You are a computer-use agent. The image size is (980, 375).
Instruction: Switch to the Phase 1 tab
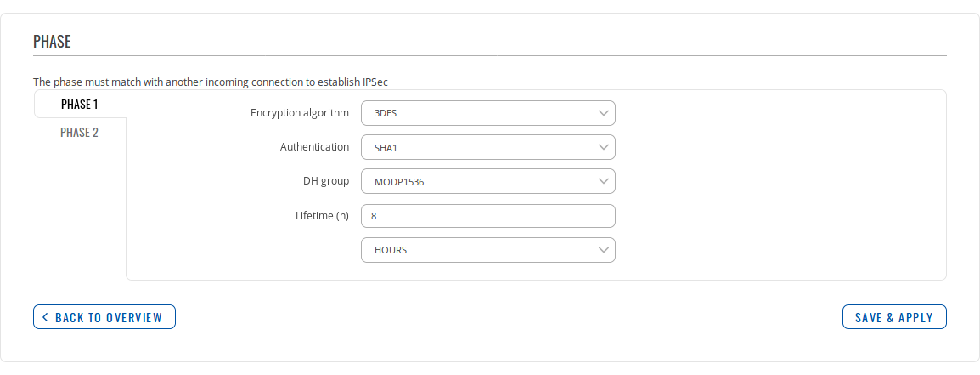point(80,105)
